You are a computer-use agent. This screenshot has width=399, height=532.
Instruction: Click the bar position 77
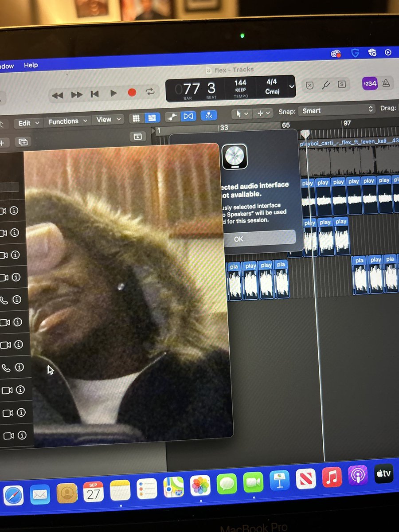point(192,89)
